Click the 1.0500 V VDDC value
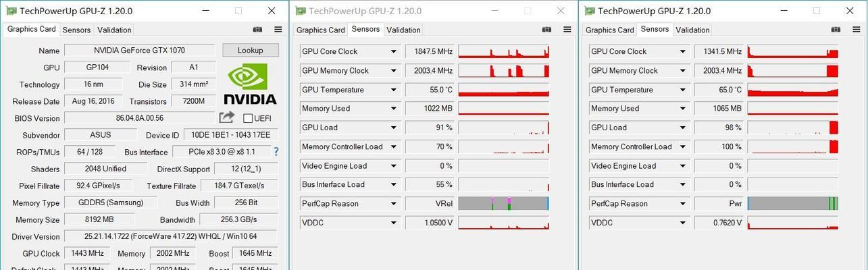868x270 pixels. point(430,223)
